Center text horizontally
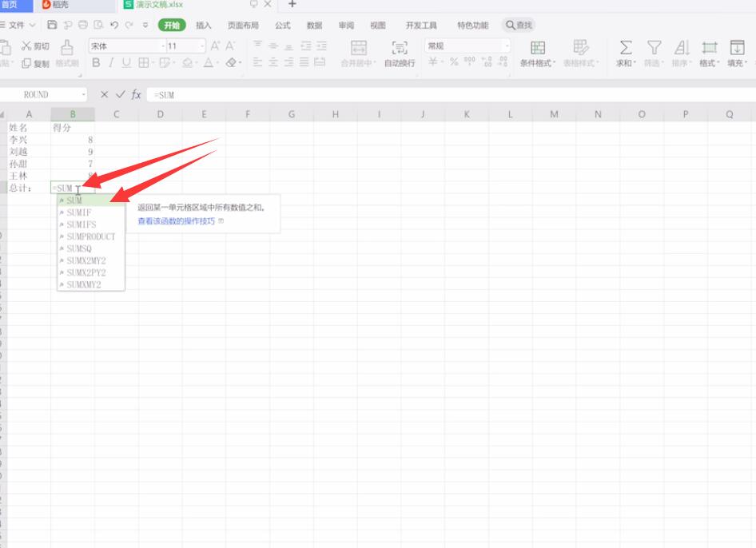The width and height of the screenshot is (756, 548). pyautogui.click(x=273, y=62)
